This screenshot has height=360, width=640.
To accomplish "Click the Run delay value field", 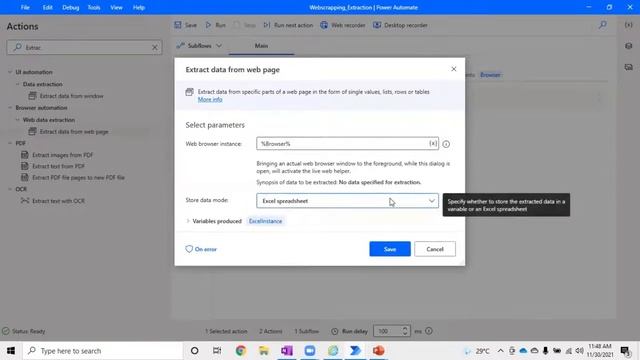I will 387,331.
